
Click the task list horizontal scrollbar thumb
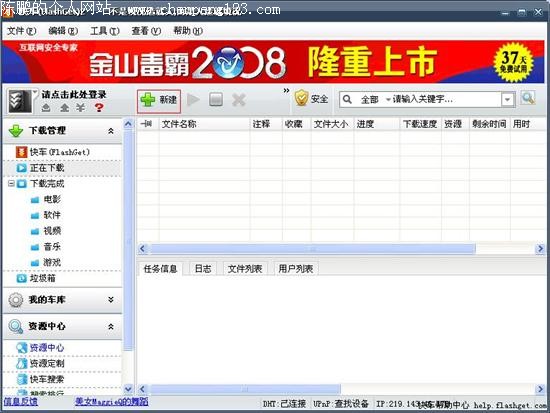313,249
